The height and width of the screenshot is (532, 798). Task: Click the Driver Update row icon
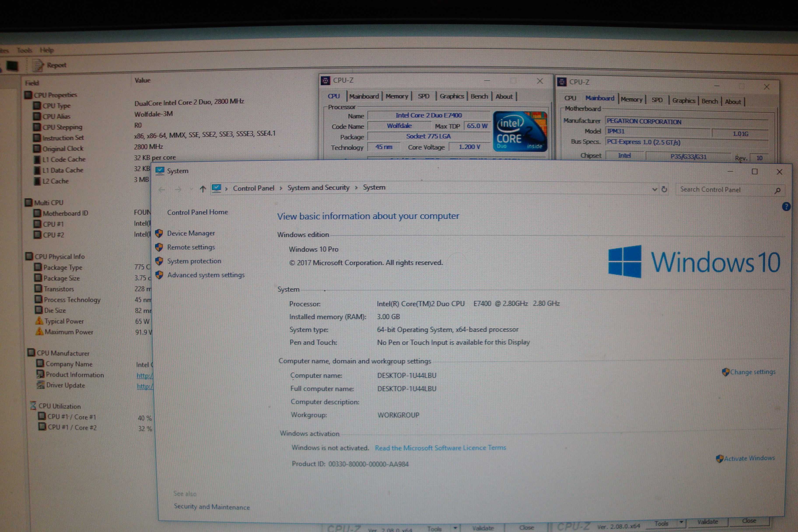click(x=40, y=385)
